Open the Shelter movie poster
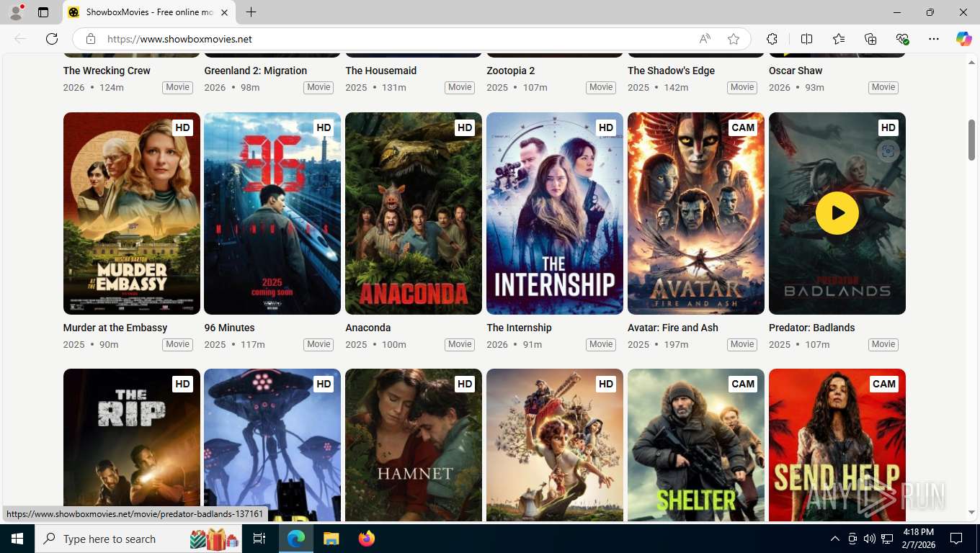The height and width of the screenshot is (553, 980). [x=696, y=445]
